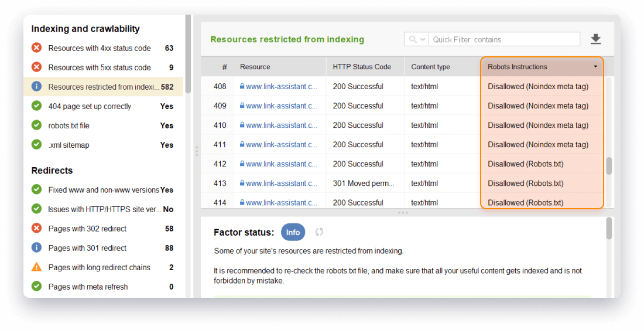Open Robots Instructions column dropdown arrow
This screenshot has width=644, height=330.
(595, 67)
